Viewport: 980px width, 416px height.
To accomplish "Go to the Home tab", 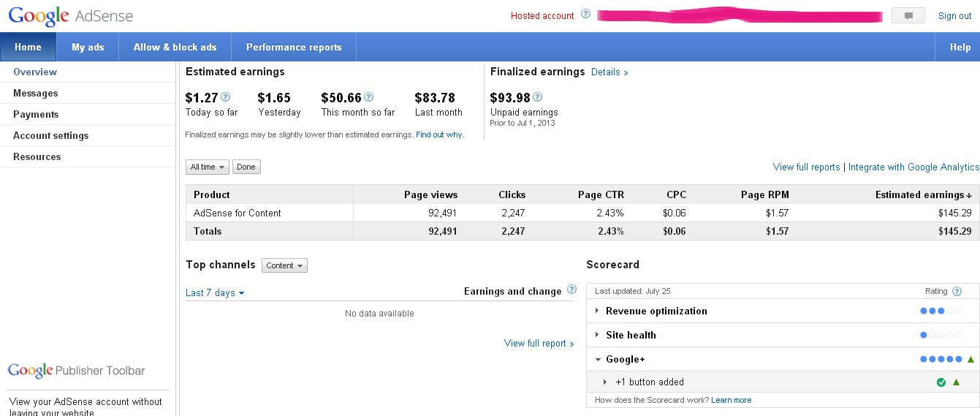I will click(28, 47).
